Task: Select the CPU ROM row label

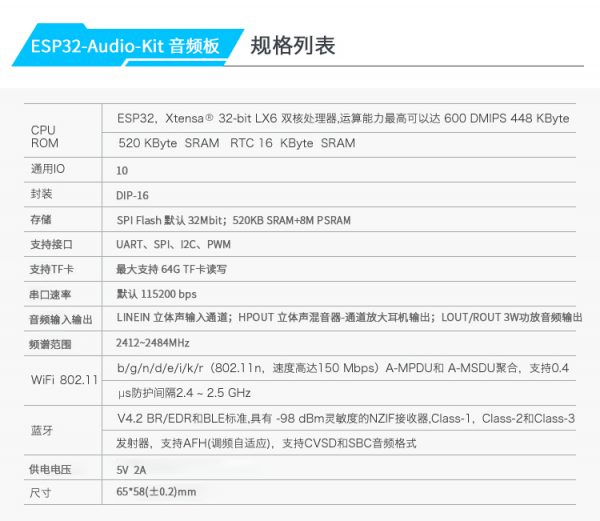Action: pyautogui.click(x=45, y=136)
